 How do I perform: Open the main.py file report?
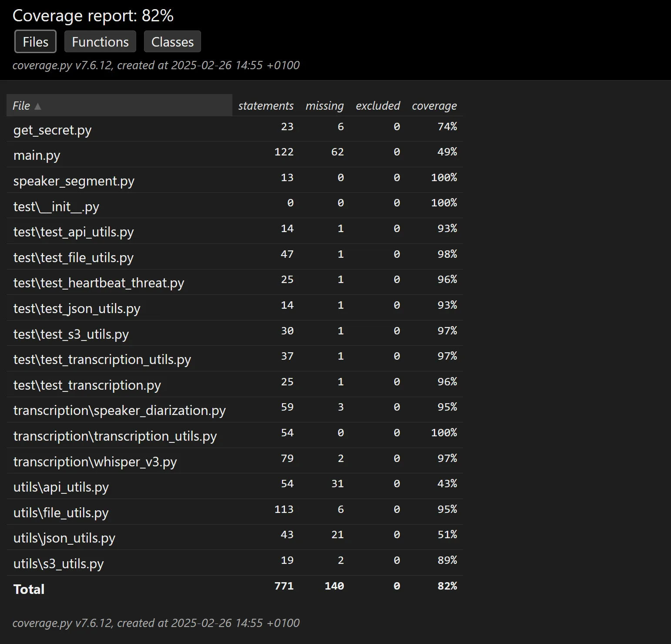pos(37,155)
